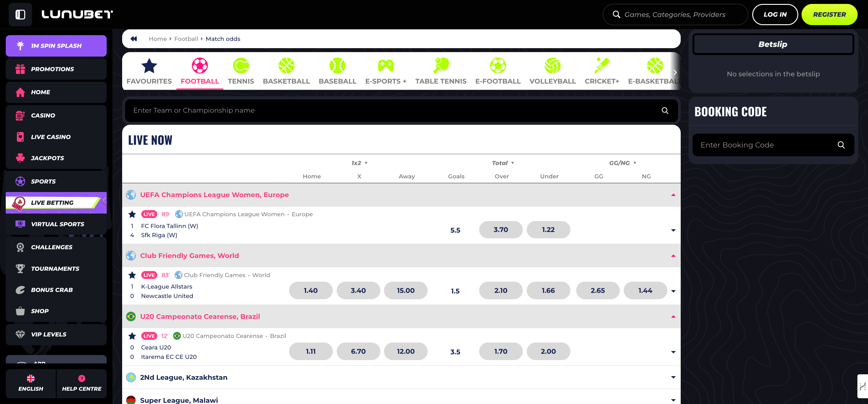The image size is (868, 404).
Task: Click the Lunubet logo
Action: point(77,15)
